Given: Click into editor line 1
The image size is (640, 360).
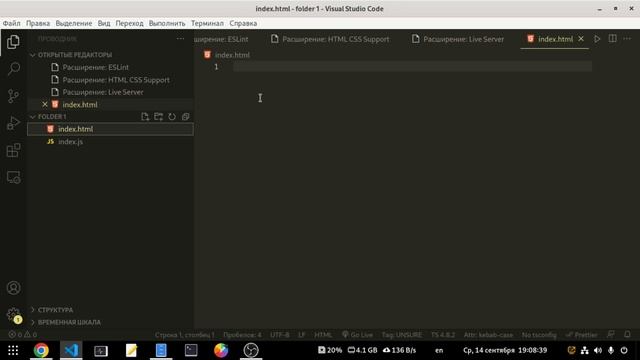Looking at the screenshot, I should pyautogui.click(x=412, y=67).
